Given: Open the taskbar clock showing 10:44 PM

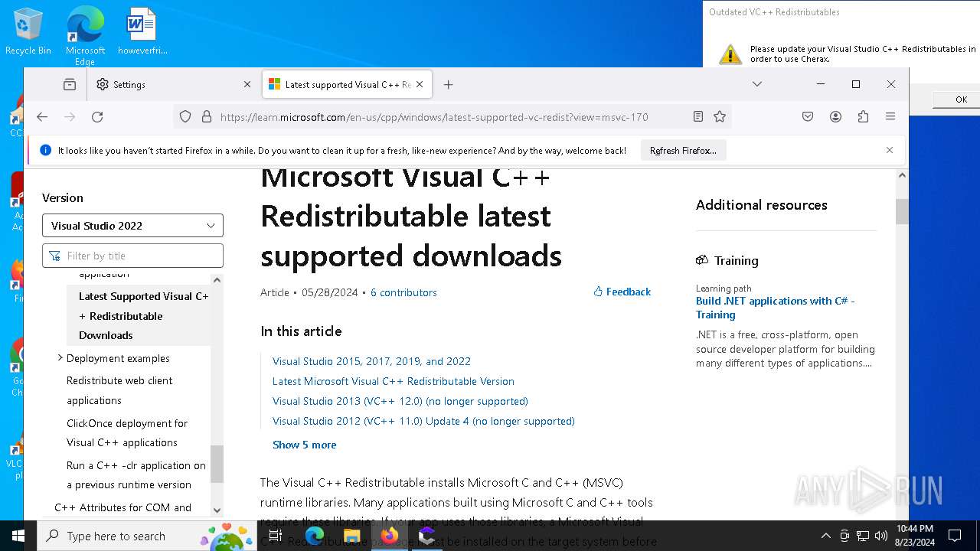Looking at the screenshot, I should tap(915, 536).
